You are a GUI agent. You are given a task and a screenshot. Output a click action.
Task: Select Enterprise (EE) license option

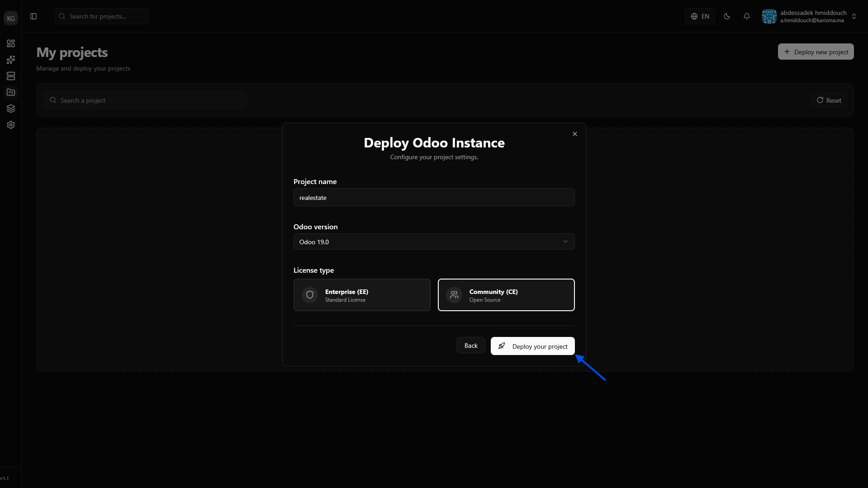pyautogui.click(x=362, y=295)
